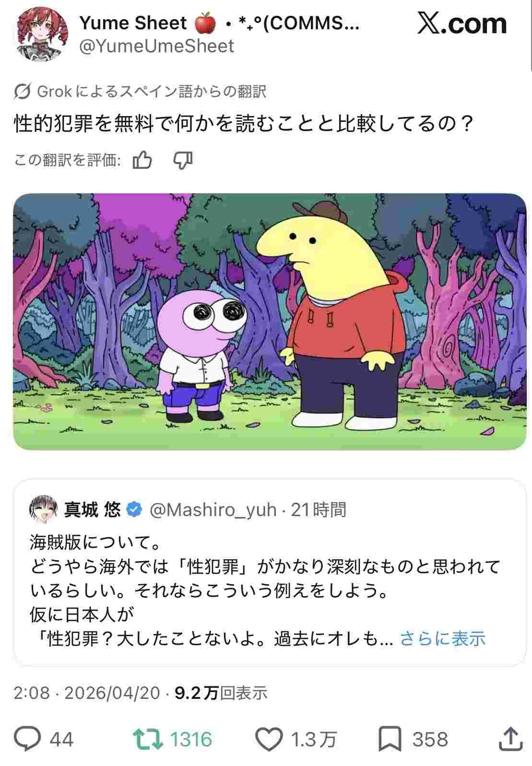Open the quoted post about 海賊版
Viewport: 532px width, 766px height.
click(270, 572)
